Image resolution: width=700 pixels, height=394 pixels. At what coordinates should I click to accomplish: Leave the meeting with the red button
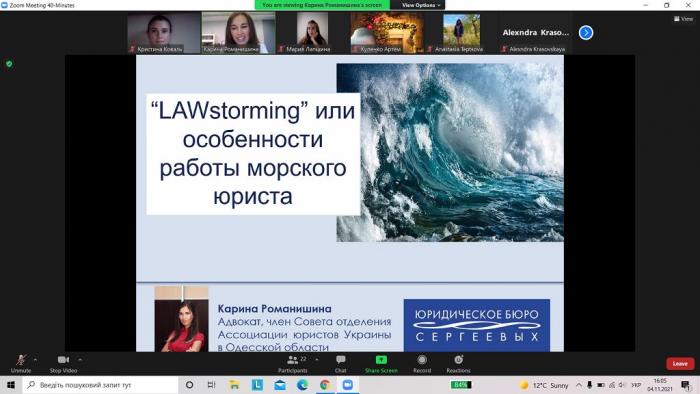(680, 364)
